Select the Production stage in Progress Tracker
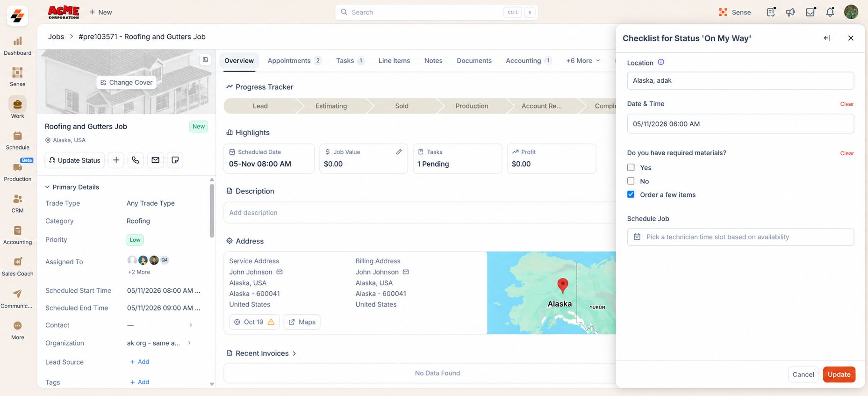The height and width of the screenshot is (396, 868). (x=472, y=106)
